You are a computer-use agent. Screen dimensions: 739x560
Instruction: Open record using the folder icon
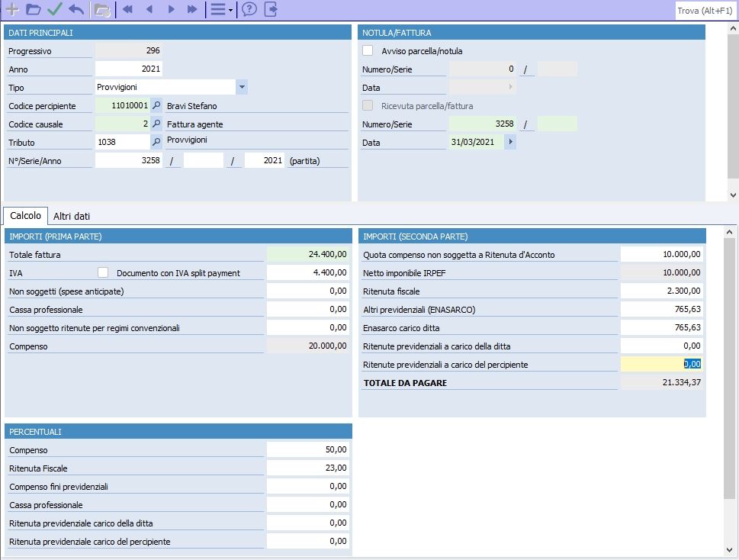tap(33, 10)
